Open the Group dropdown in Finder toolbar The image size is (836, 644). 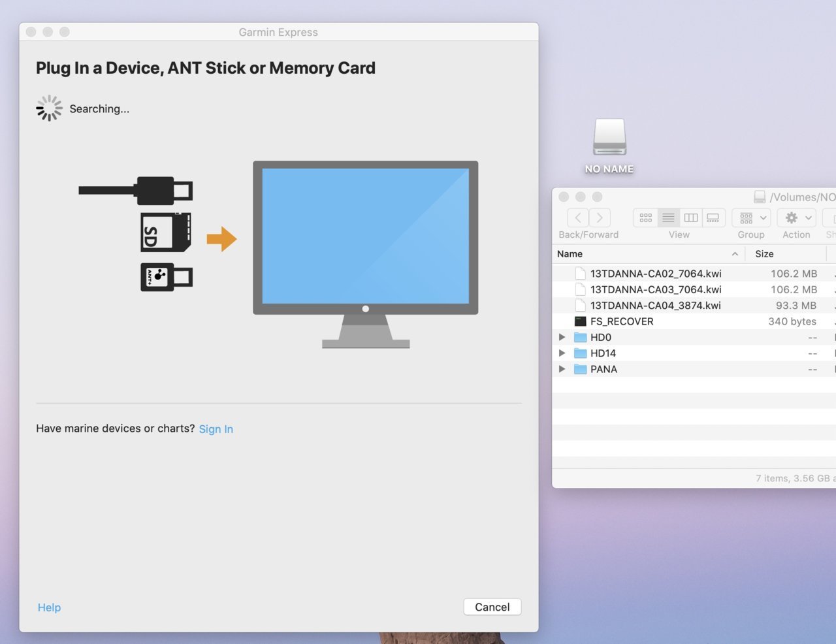pos(751,217)
